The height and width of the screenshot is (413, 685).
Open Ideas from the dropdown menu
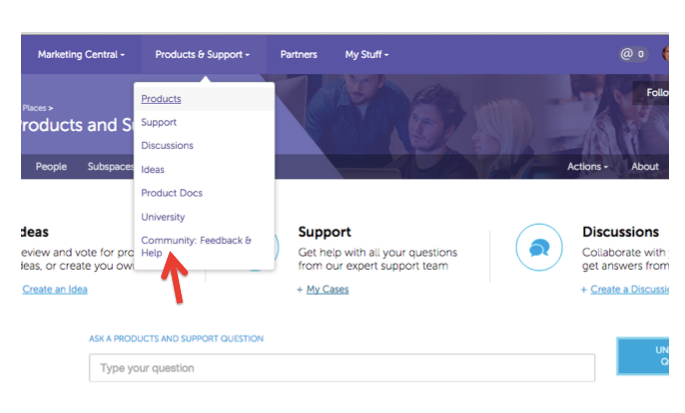coord(152,170)
